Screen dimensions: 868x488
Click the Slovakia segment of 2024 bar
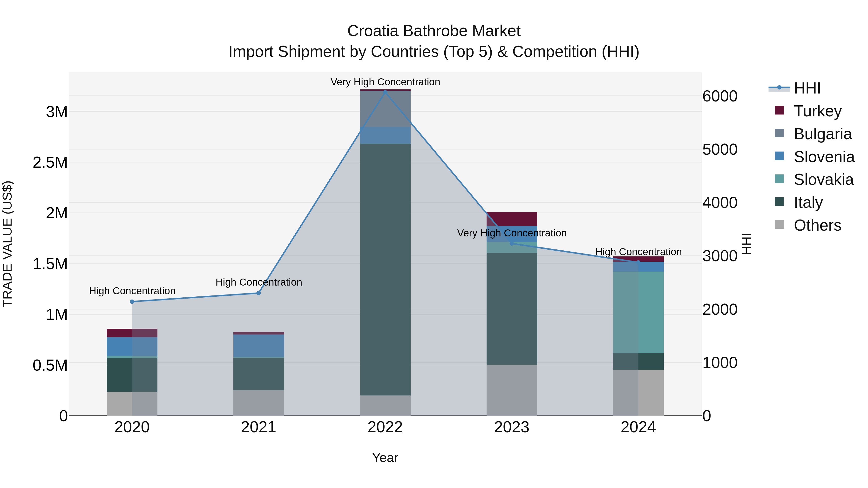pyautogui.click(x=638, y=312)
